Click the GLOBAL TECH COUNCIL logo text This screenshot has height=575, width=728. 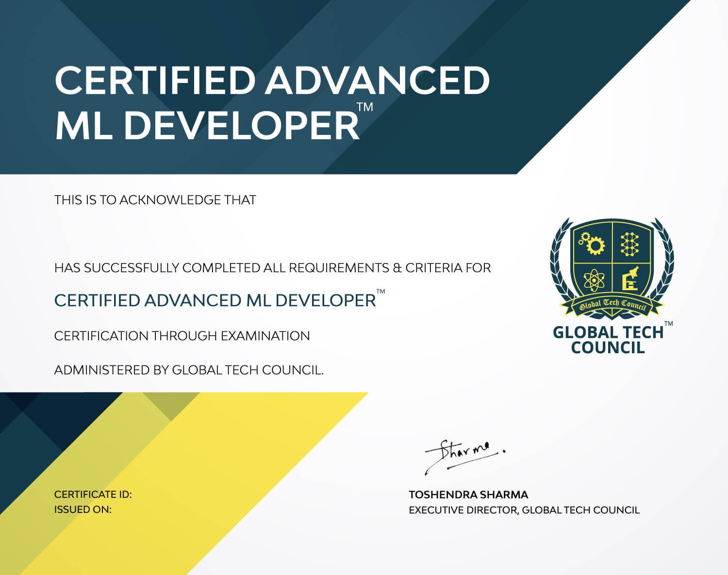coord(608,340)
